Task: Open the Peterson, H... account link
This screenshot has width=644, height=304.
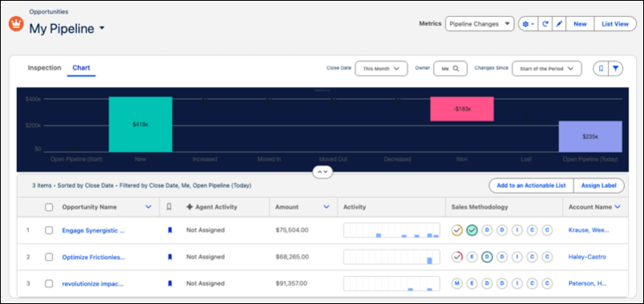Action: point(587,283)
